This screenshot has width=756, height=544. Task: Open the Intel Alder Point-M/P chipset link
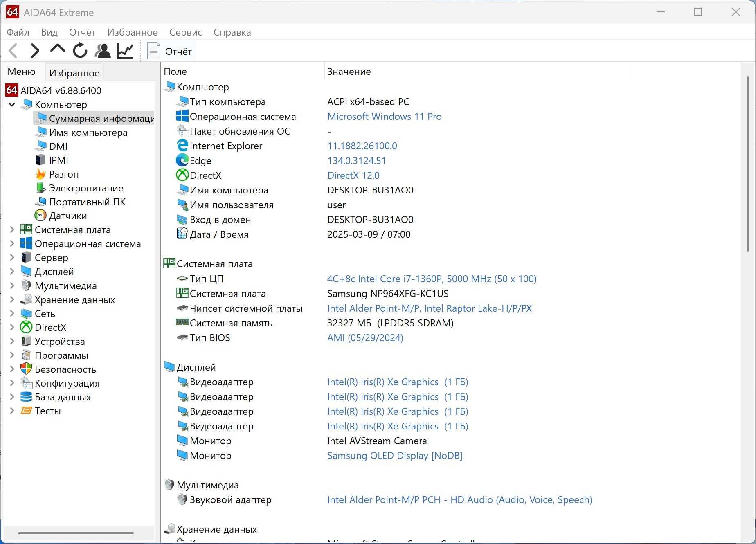[429, 308]
